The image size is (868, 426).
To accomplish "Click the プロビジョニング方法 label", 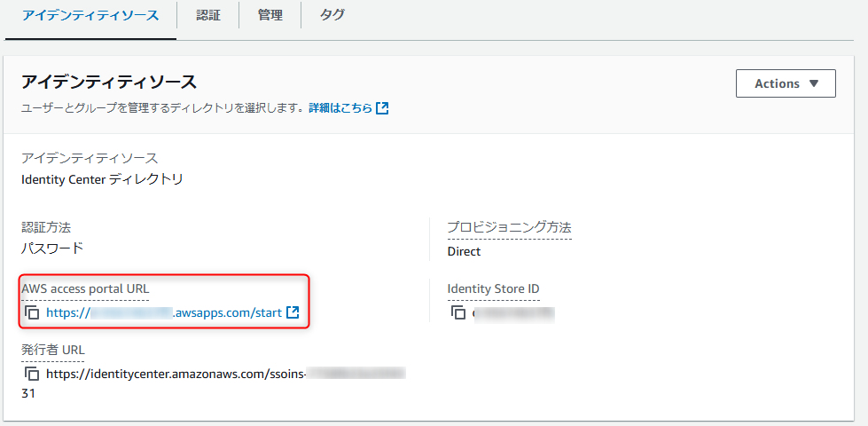I will coord(509,227).
